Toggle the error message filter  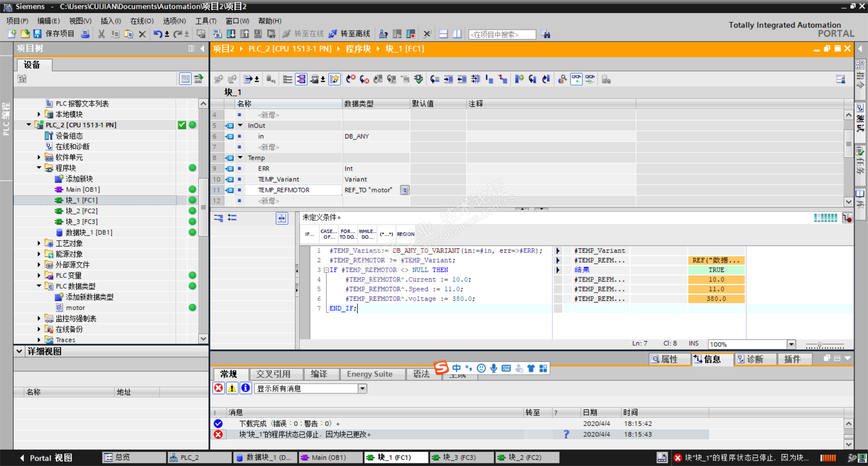click(x=218, y=388)
